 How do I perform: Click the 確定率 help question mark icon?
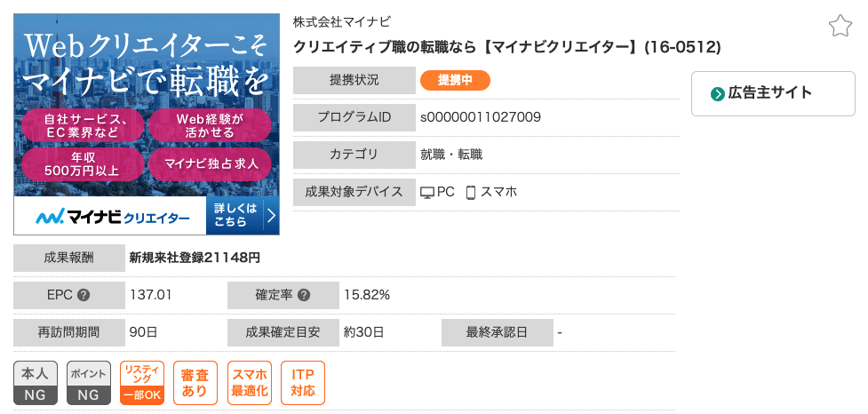pyautogui.click(x=303, y=295)
